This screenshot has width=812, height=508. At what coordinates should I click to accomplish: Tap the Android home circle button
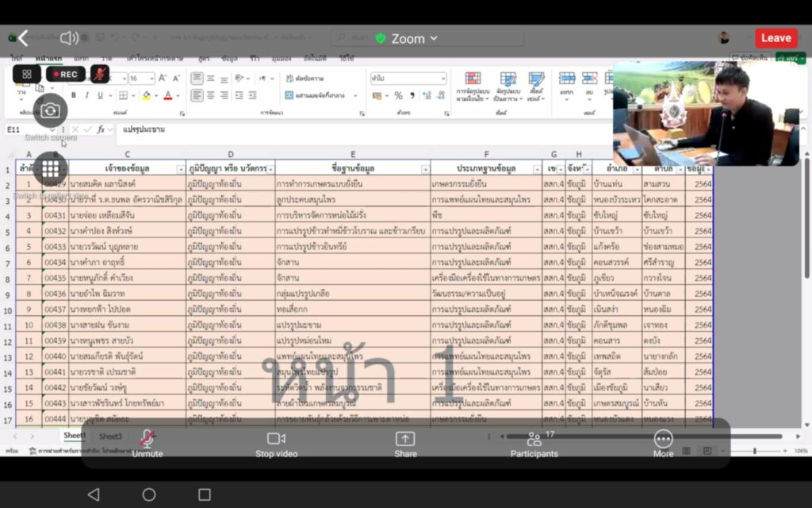(x=149, y=495)
